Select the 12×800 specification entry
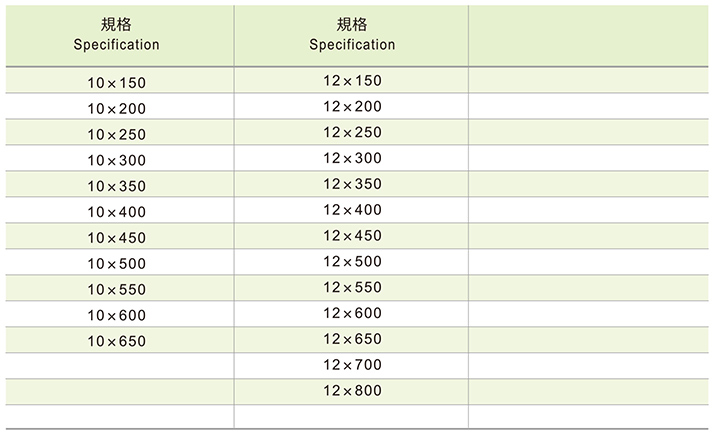714x435 pixels. pos(352,391)
